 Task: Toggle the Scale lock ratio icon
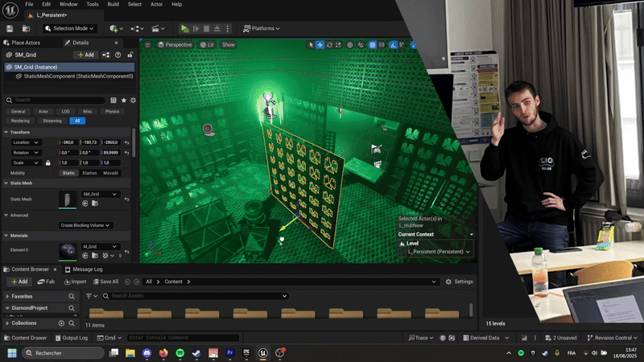(x=48, y=162)
